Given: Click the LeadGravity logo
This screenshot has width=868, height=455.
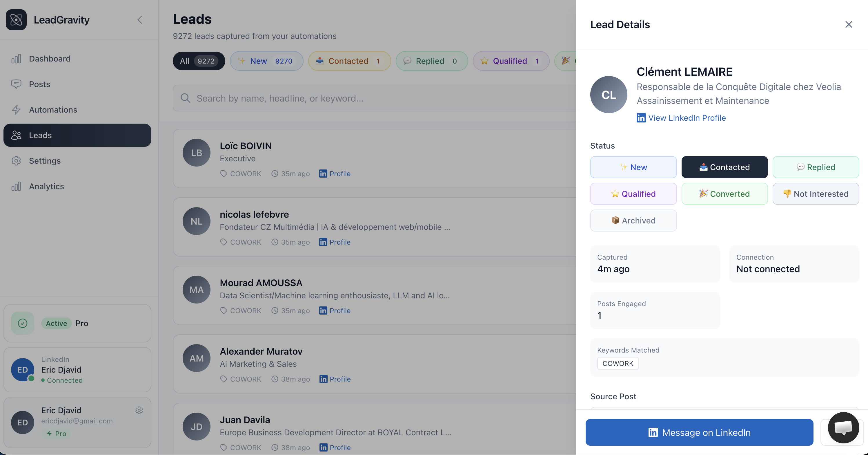Looking at the screenshot, I should pos(16,19).
